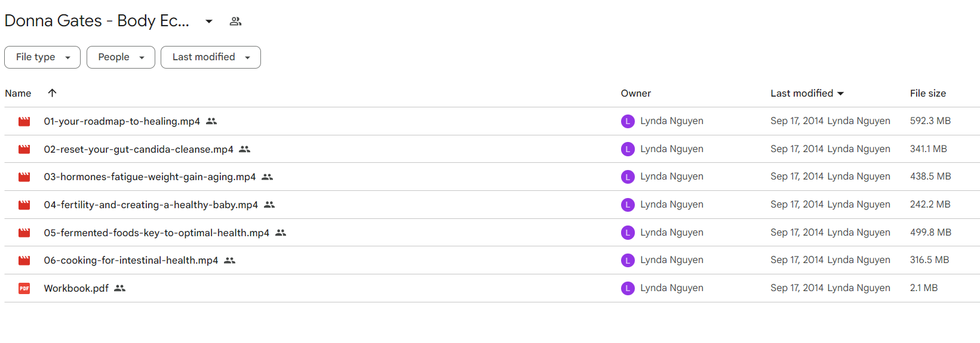
Task: Select the 03-hormones-fatigue-weight-gain-aging.mp4 file
Action: point(149,177)
